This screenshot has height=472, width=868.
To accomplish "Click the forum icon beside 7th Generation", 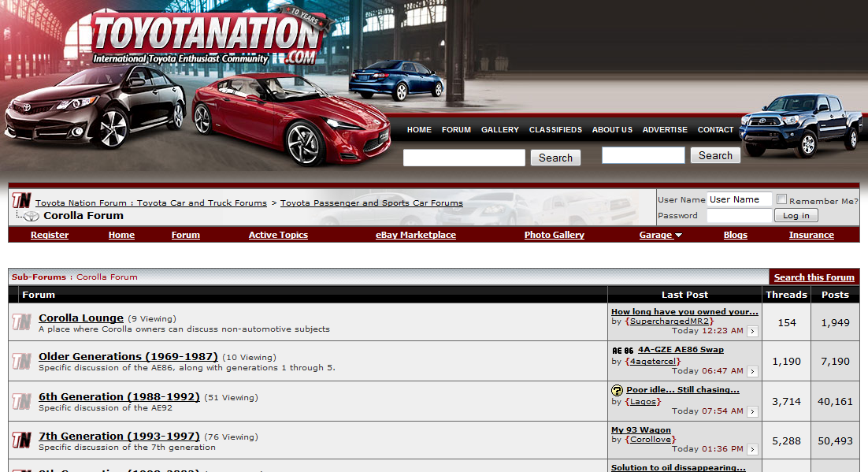I will (21, 440).
